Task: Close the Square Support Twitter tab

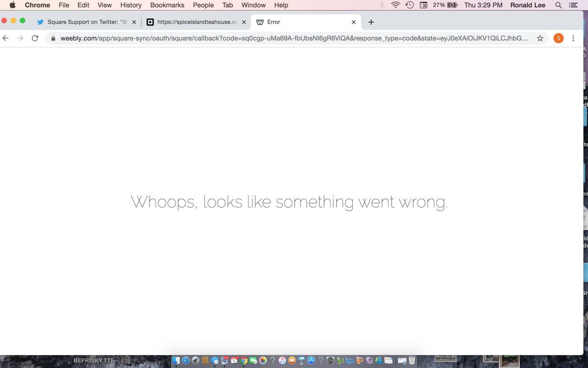Action: pyautogui.click(x=134, y=22)
